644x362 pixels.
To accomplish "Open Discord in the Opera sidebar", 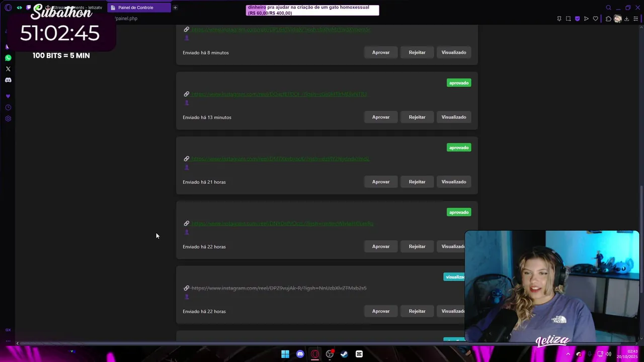I will tap(8, 80).
